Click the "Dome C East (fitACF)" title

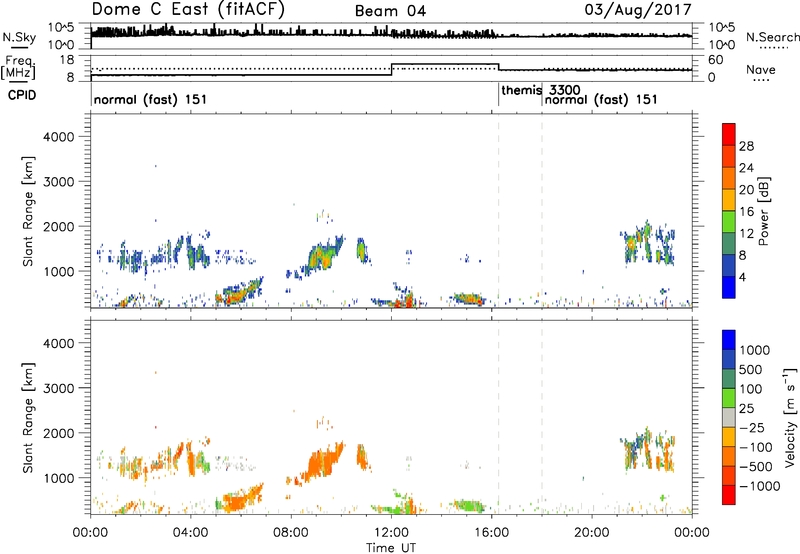tap(188, 9)
